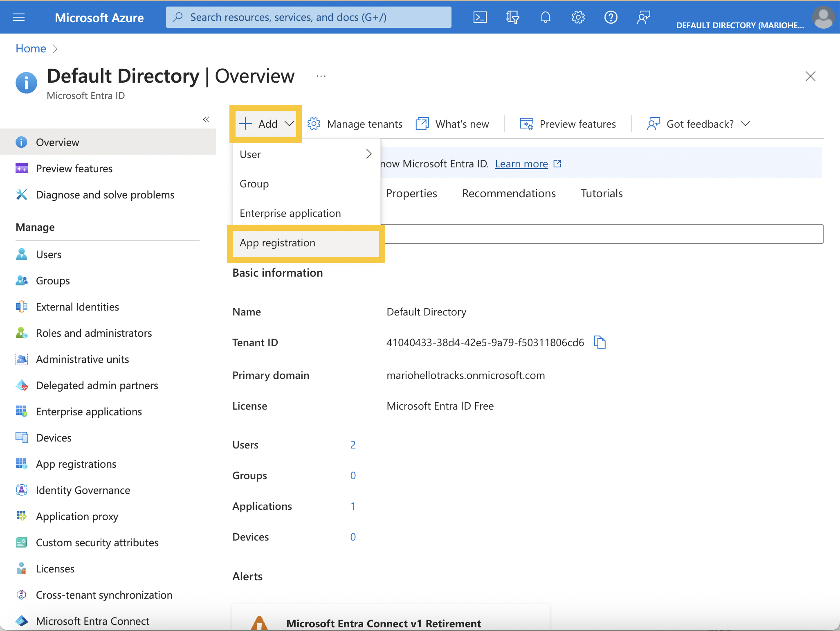Click the Application proxy sidebar icon
The image size is (840, 631).
click(x=22, y=516)
